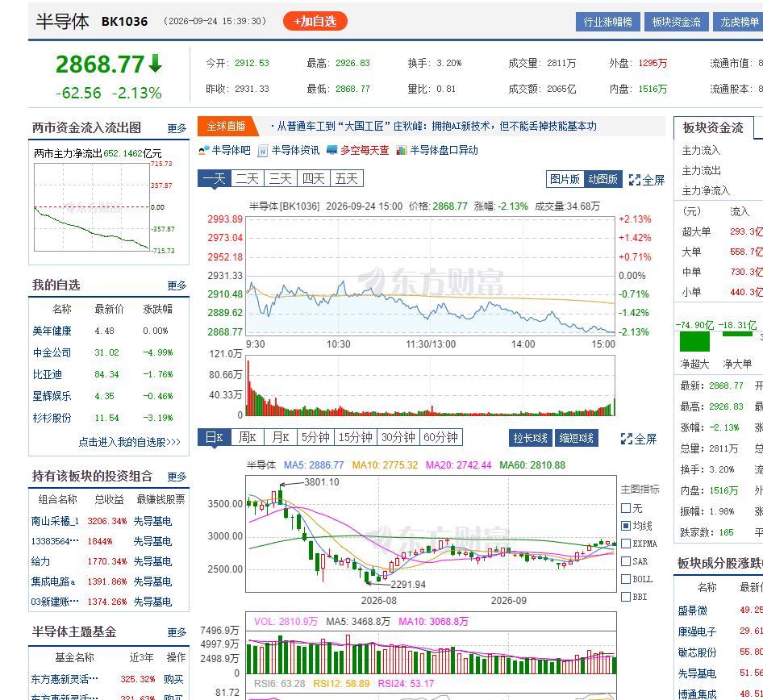
Task: Open portfolio 集成电路a
Action: (53, 581)
